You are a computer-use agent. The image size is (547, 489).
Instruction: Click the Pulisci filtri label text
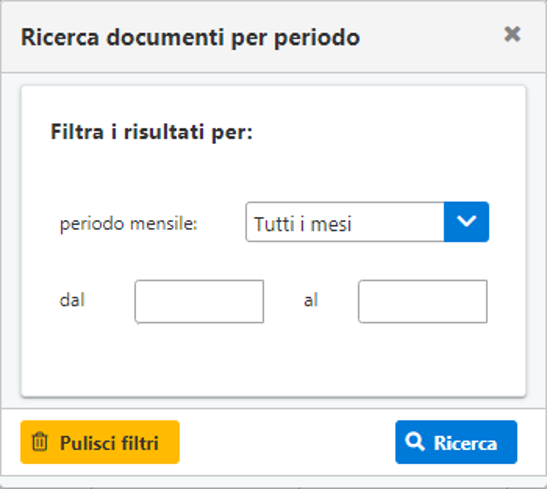tap(109, 443)
